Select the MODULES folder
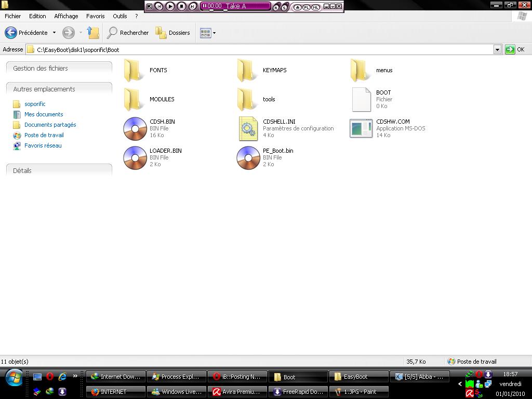Viewport: 532px width, 399px height. (x=149, y=99)
